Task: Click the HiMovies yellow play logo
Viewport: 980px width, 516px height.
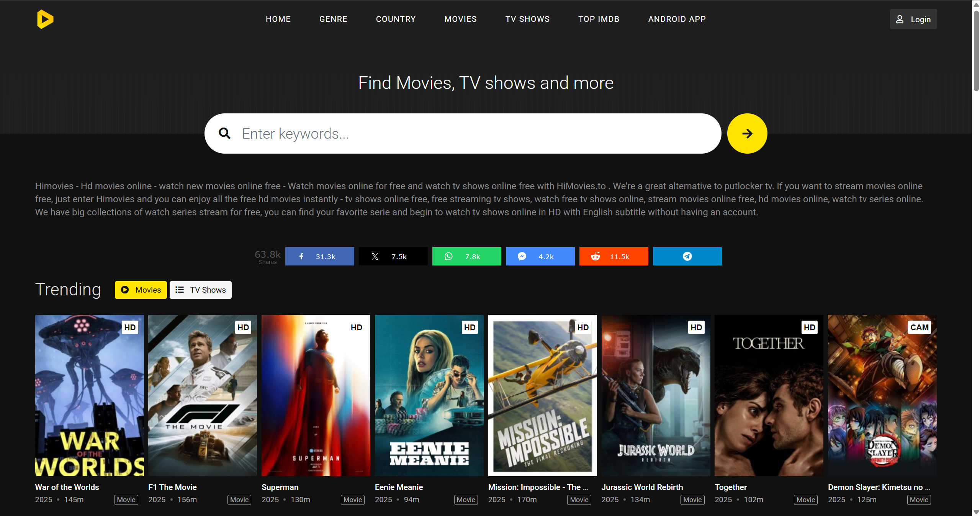Action: pyautogui.click(x=45, y=19)
